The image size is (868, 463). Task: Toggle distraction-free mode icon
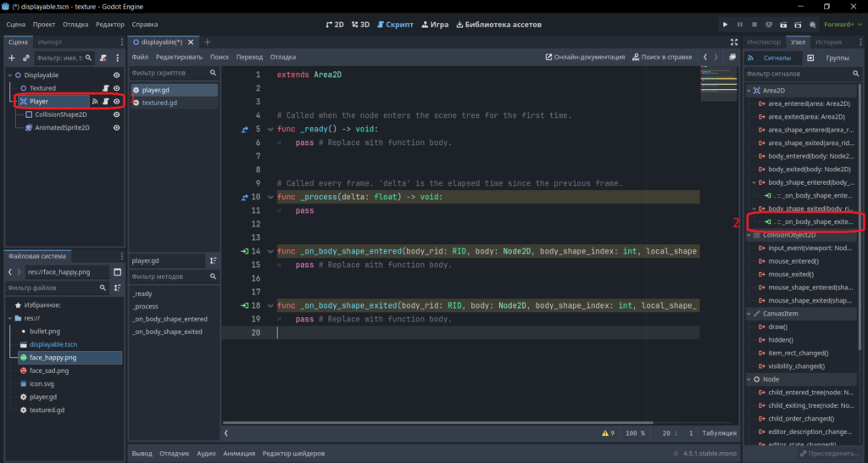[734, 42]
